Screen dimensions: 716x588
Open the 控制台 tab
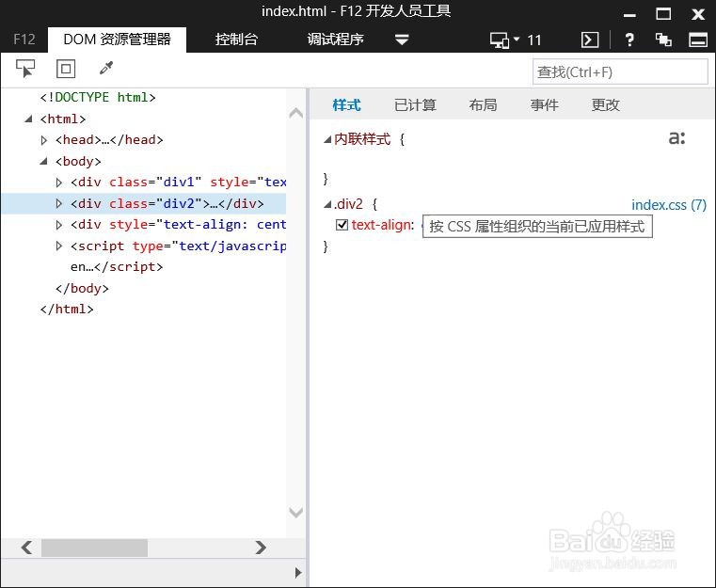point(236,40)
